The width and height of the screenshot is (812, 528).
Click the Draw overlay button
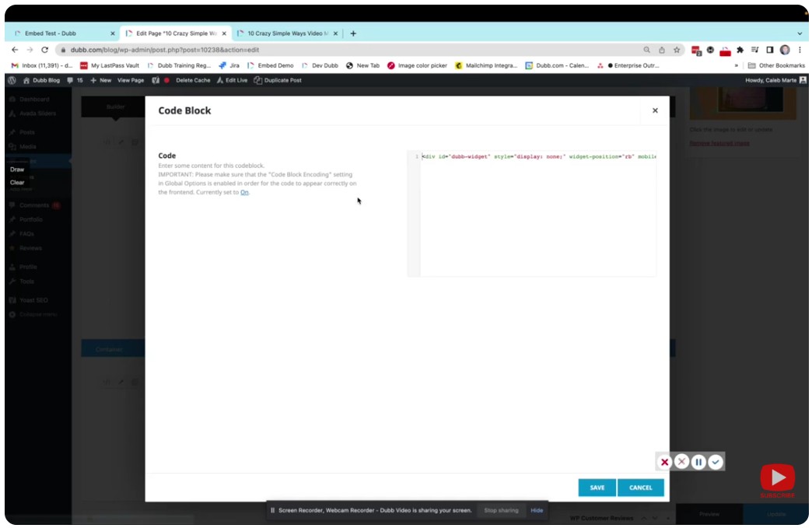pyautogui.click(x=17, y=170)
